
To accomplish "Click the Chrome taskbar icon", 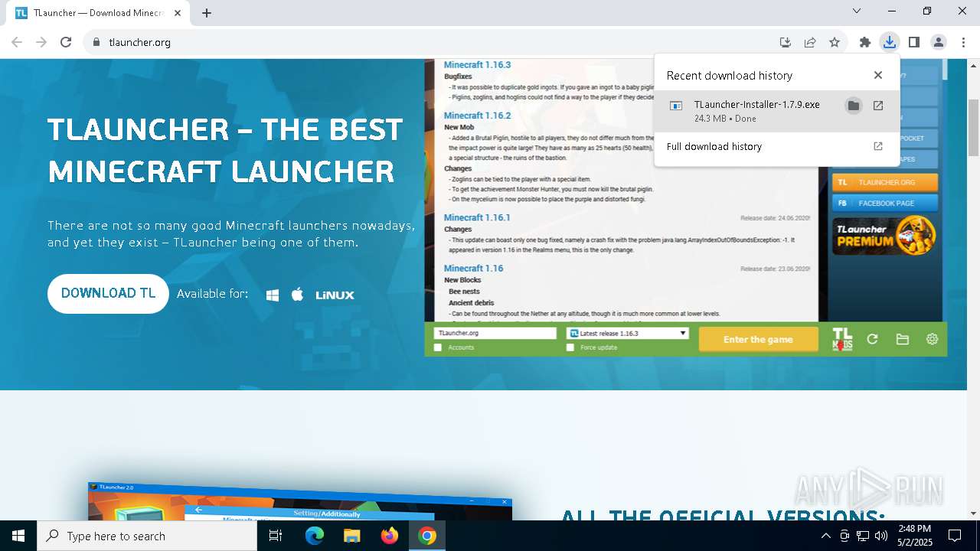I will (427, 536).
